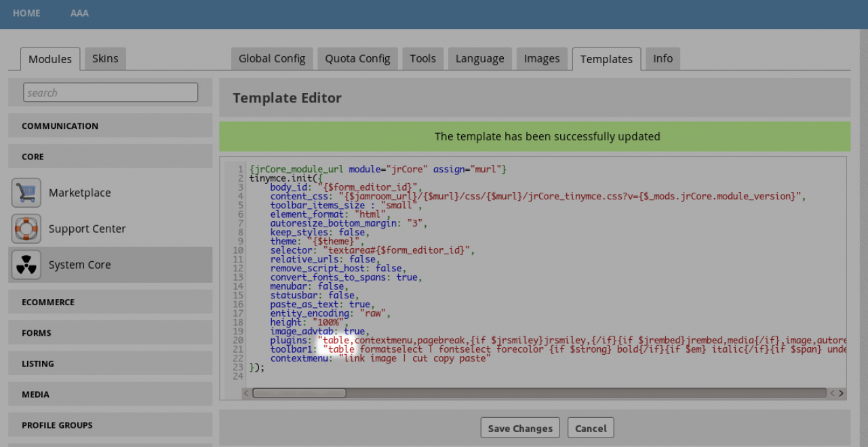The height and width of the screenshot is (447, 868).
Task: Click the code editor horizontal scrollbar
Action: click(299, 393)
